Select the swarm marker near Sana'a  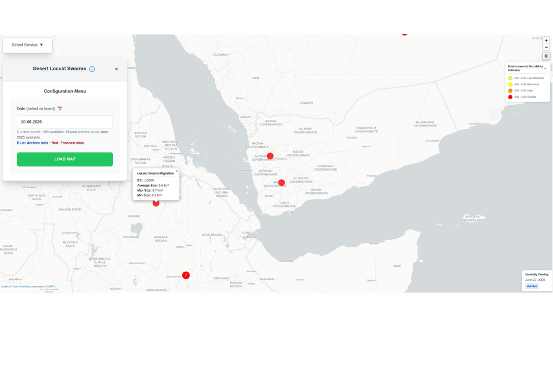pyautogui.click(x=270, y=156)
